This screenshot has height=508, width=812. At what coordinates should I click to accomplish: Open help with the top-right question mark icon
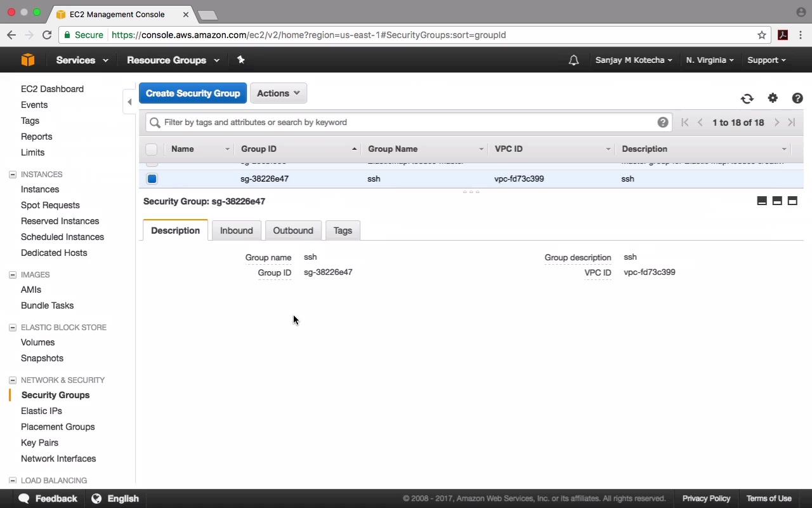[797, 98]
